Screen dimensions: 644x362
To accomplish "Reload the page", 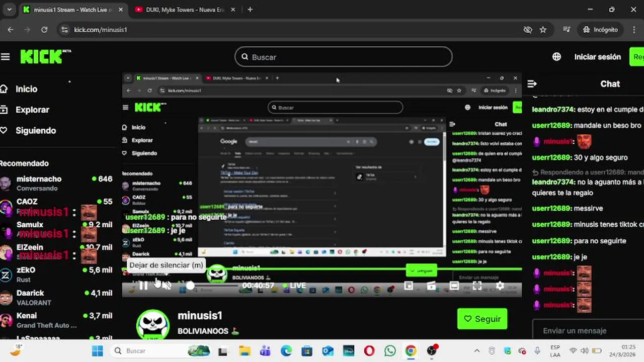I will click(x=44, y=30).
